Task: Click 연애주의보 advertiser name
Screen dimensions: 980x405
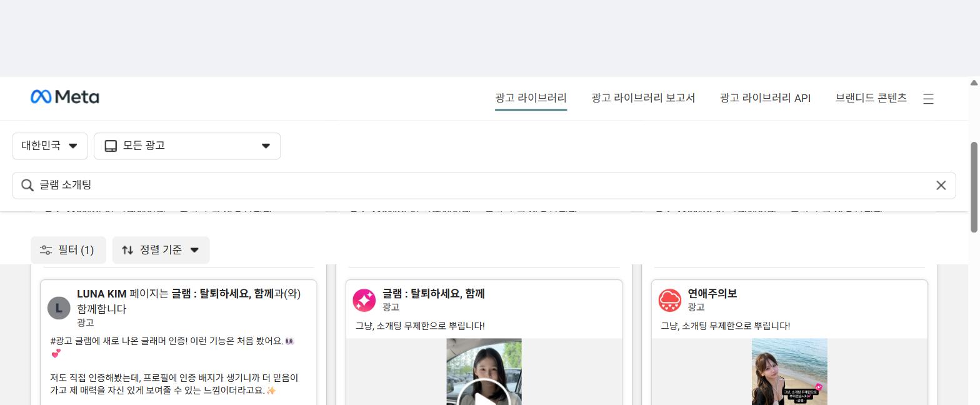Action: (x=712, y=294)
